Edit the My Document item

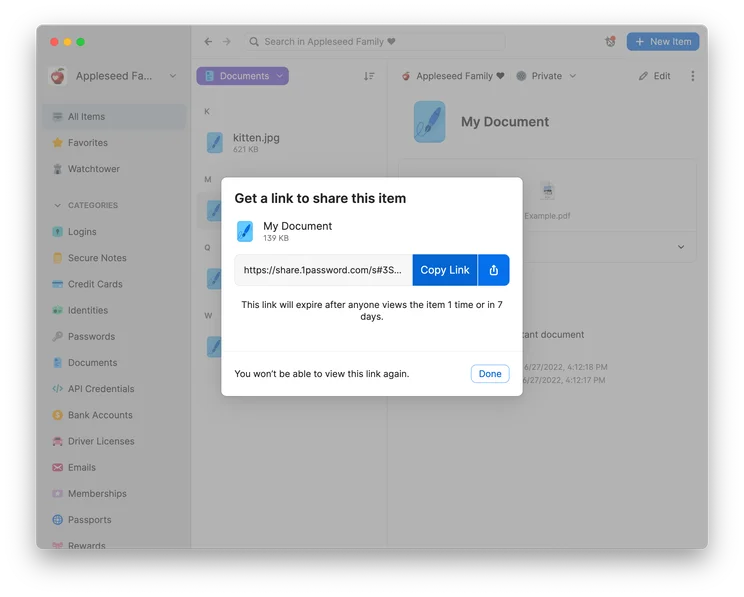[x=655, y=76]
